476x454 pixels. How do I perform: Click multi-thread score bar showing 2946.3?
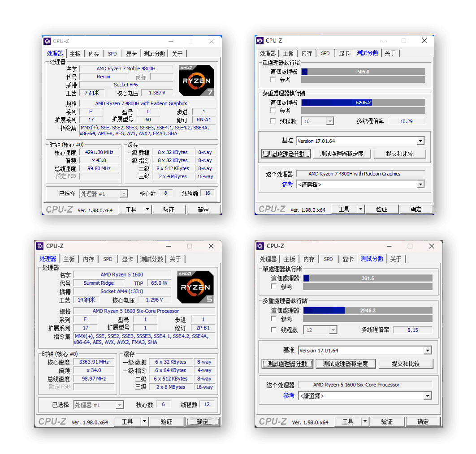pos(368,310)
